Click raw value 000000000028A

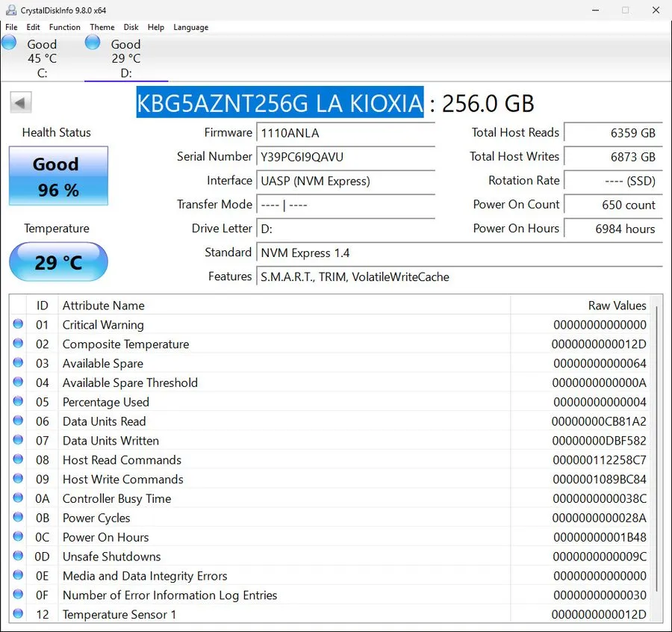coord(599,518)
